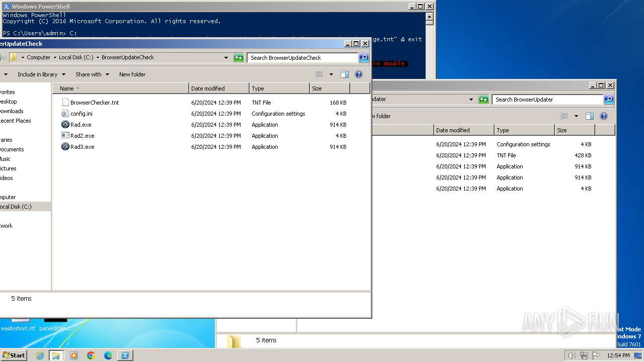This screenshot has width=644, height=362.
Task: Open help in BrowserUpdater window
Action: pyautogui.click(x=604, y=116)
